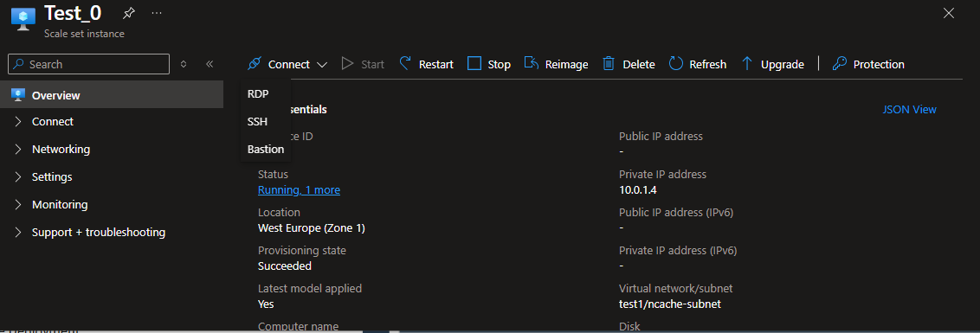Viewport: 980px width, 333px height.
Task: Click the 'Virtual network/subnet' label
Action: pos(675,289)
